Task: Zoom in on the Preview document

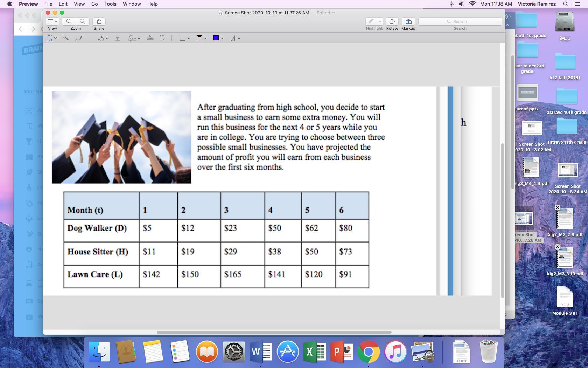Action: (82, 21)
